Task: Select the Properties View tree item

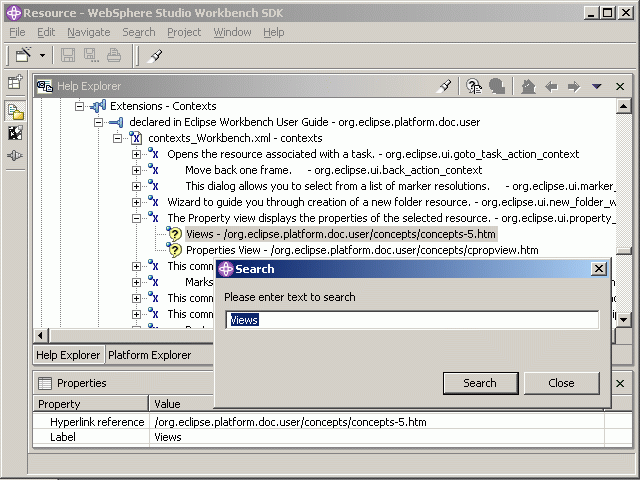Action: point(362,250)
